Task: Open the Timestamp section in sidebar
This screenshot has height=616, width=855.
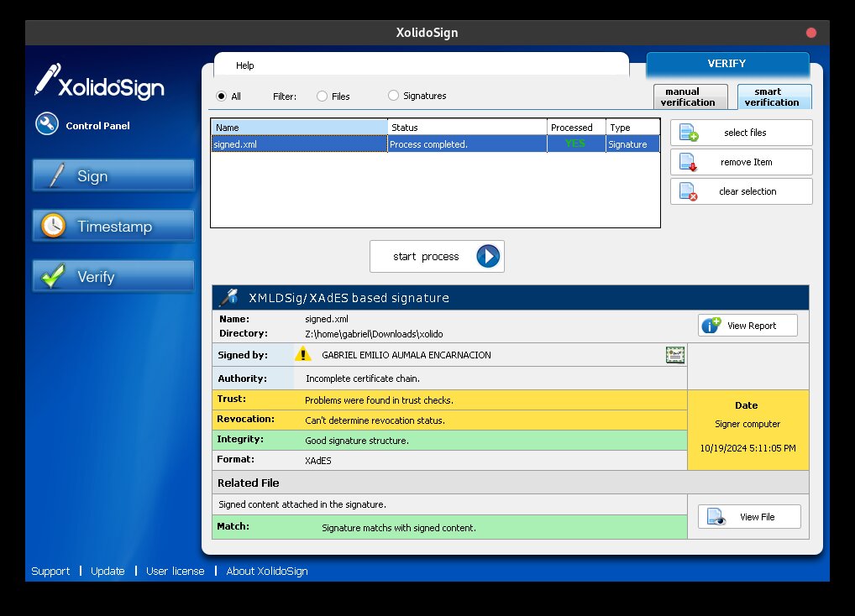Action: (113, 227)
